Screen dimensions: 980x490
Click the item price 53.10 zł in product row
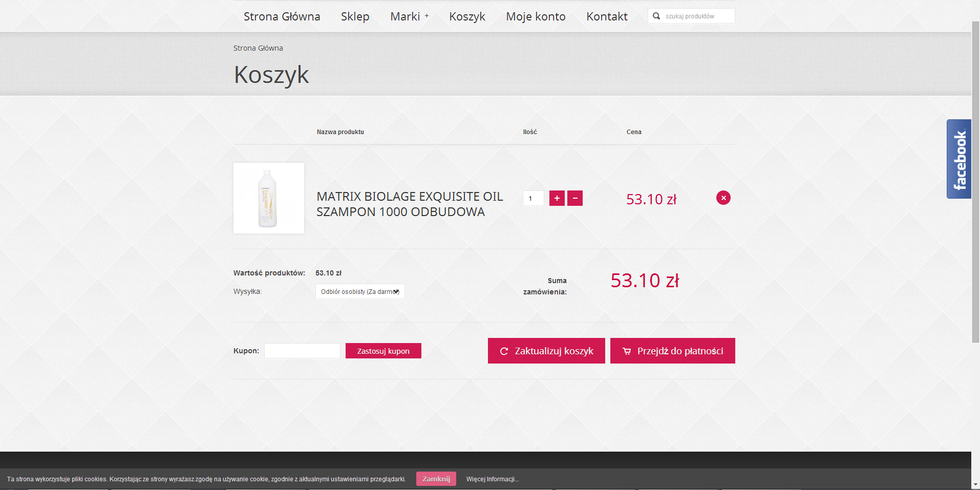651,199
